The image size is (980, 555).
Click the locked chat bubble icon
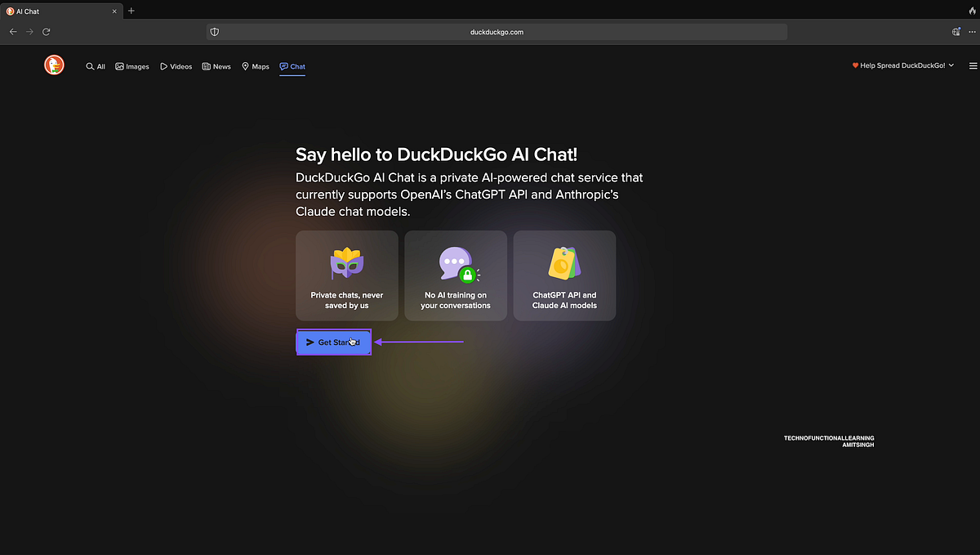(x=455, y=263)
